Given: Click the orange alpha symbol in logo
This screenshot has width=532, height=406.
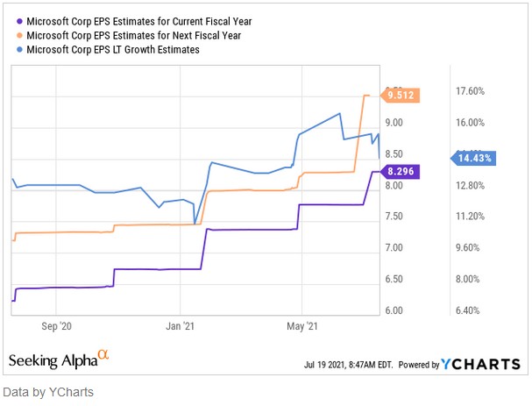Looking at the screenshot, I should click(103, 355).
